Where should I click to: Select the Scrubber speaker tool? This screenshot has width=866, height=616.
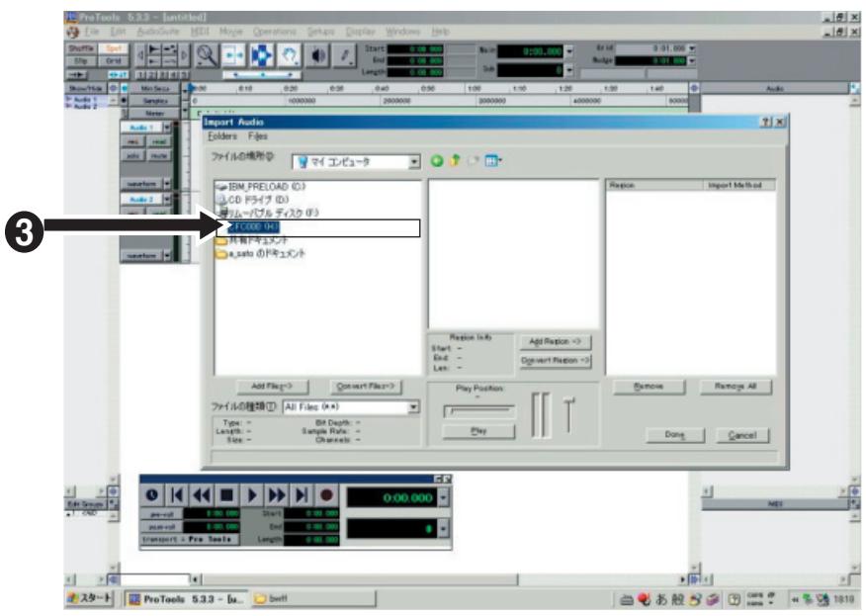(x=317, y=55)
